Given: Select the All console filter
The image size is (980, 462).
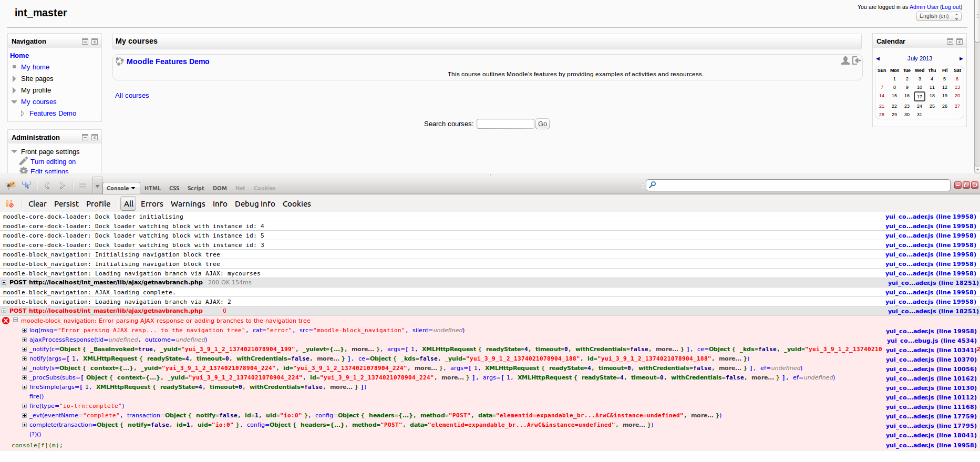Looking at the screenshot, I should click(129, 204).
